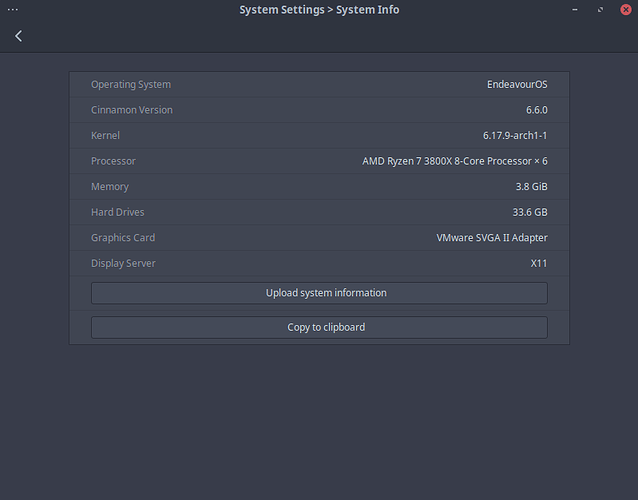Click the Processor label
The image size is (638, 500).
114,161
